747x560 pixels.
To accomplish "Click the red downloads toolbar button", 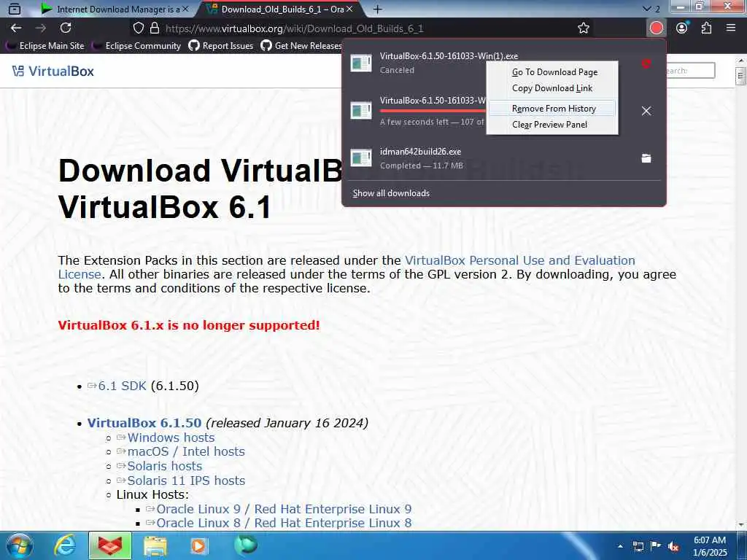I will click(656, 28).
